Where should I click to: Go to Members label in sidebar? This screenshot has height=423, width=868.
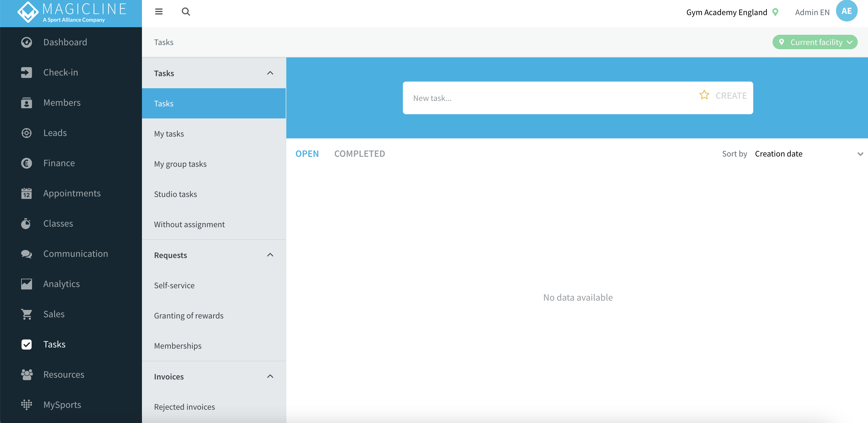(x=62, y=103)
